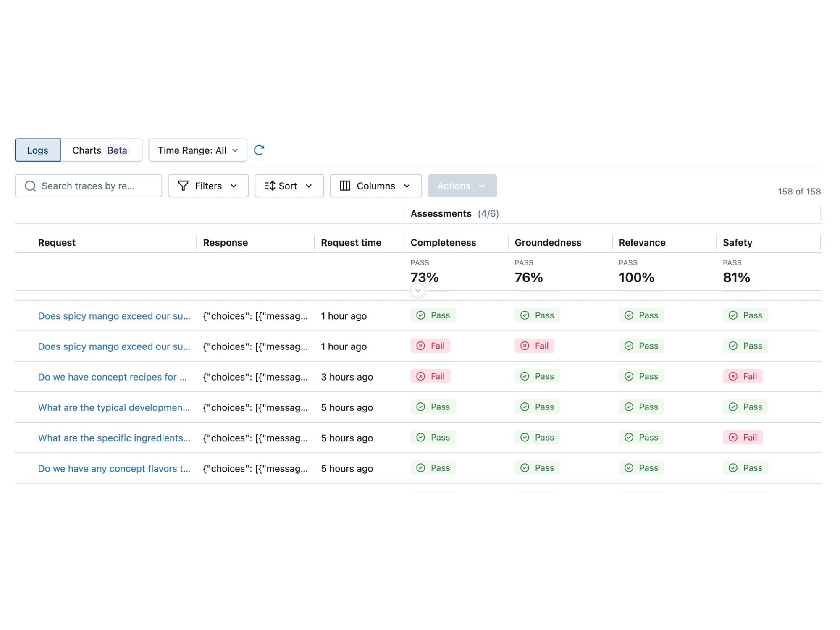This screenshot has width=840, height=630.
Task: Expand the Completeness summary chevron circle
Action: point(418,290)
